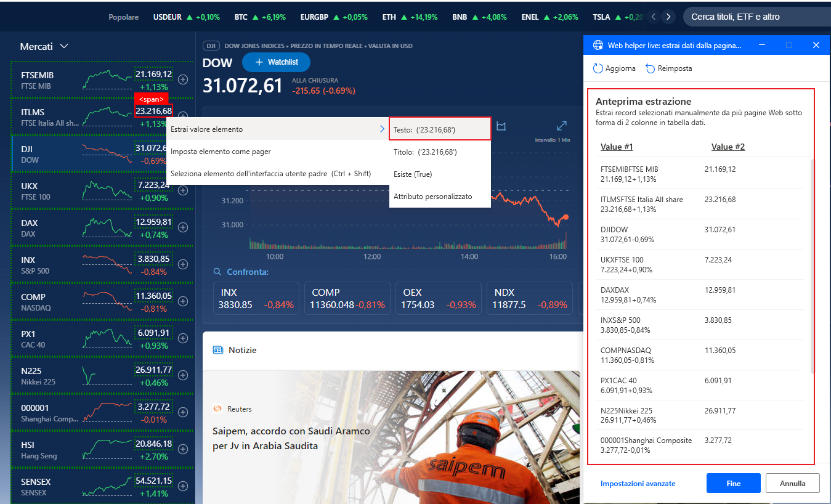Add HSI to watchlist with plus icon
831x504 pixels.
(183, 449)
